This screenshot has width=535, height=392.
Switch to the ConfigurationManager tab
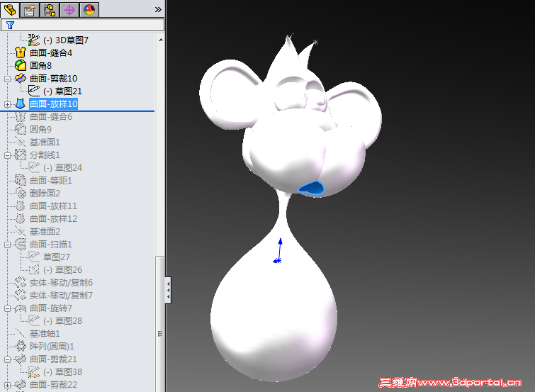[50, 9]
